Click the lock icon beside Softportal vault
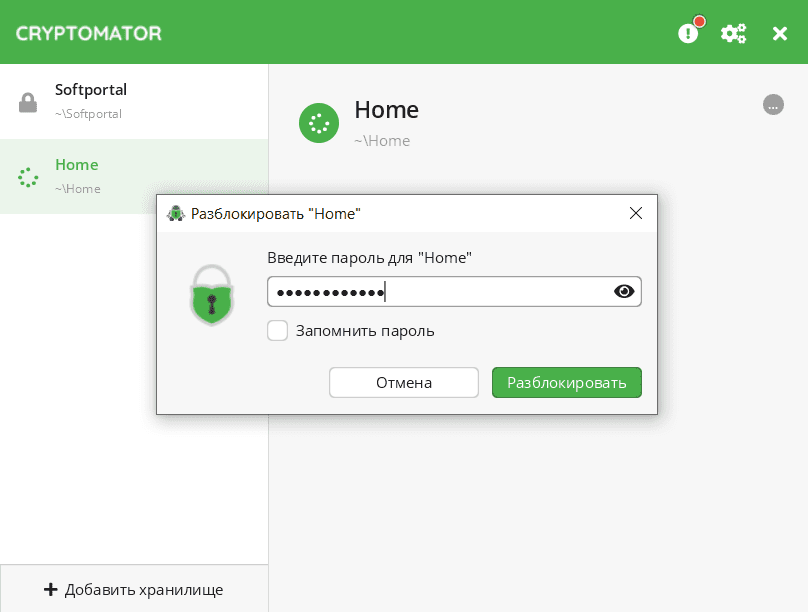This screenshot has width=808, height=612. [x=28, y=102]
